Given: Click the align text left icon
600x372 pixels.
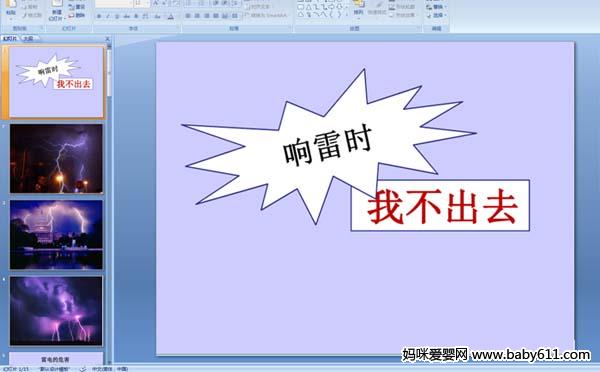Looking at the screenshot, I should tap(188, 16).
